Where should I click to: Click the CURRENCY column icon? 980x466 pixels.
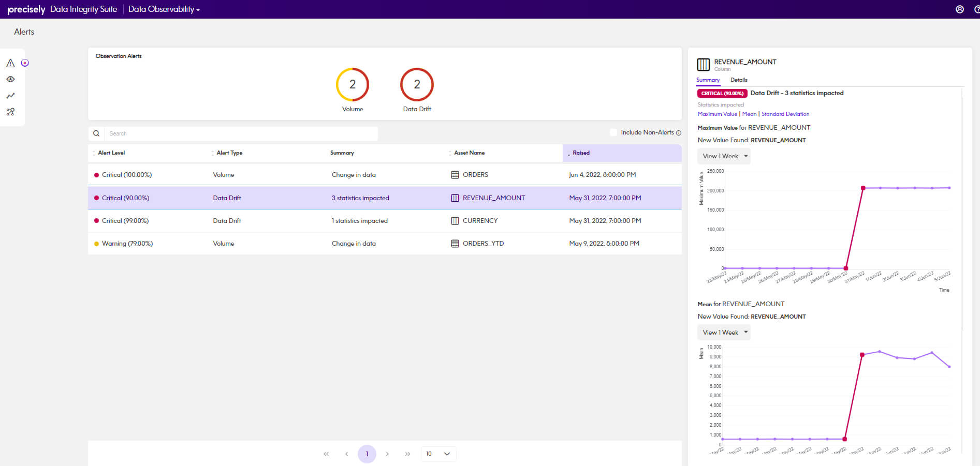point(455,221)
